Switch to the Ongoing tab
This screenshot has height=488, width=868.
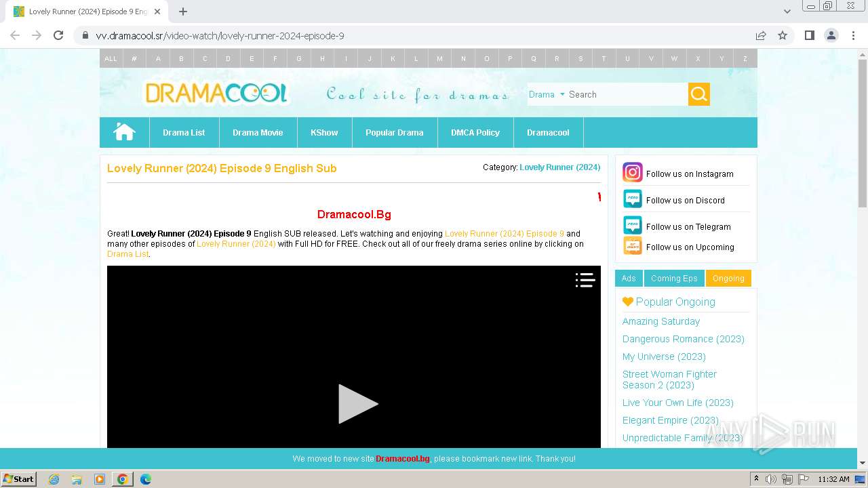click(728, 279)
